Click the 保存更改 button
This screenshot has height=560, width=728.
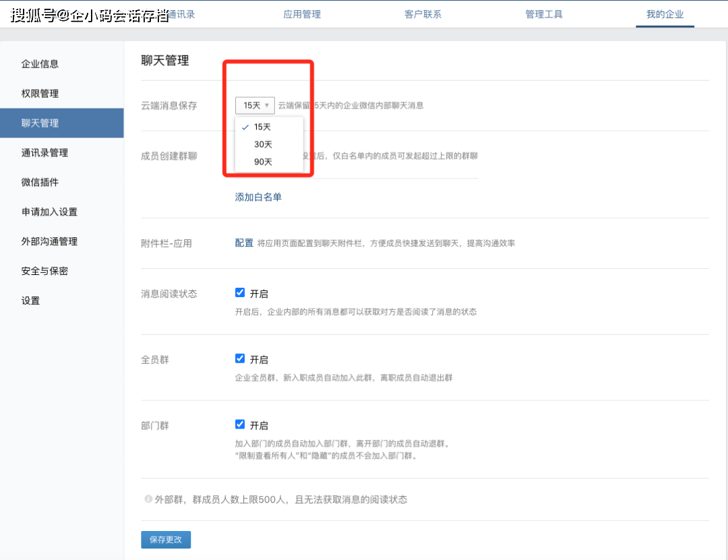coord(166,540)
